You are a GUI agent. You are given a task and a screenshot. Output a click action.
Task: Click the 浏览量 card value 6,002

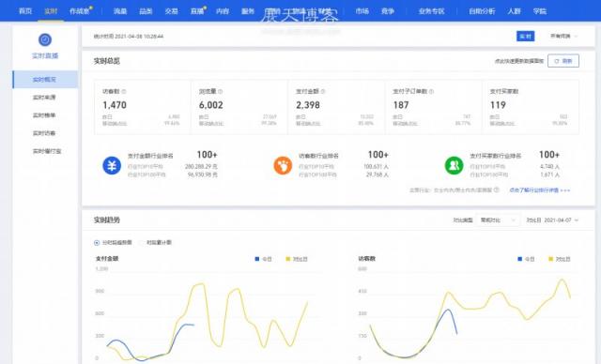coord(210,105)
